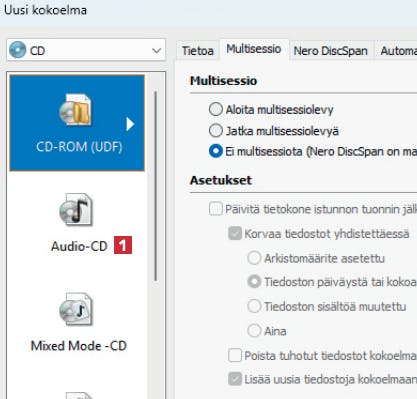Click the red number 1 badge beside Audio-CD
The width and height of the screenshot is (417, 399).
123,245
